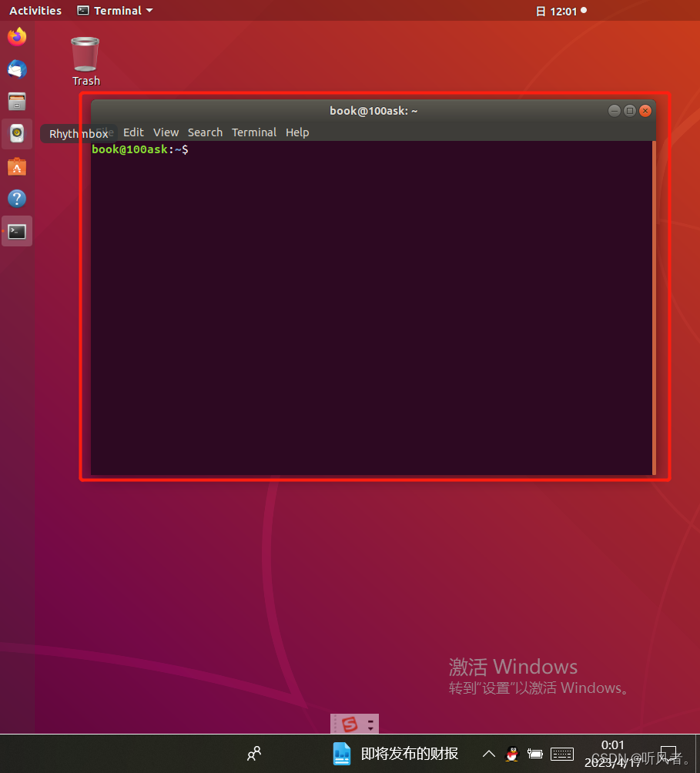Screen dimensions: 700x773
Task: Open the touch keyboard from the taskbar
Action: click(x=561, y=754)
